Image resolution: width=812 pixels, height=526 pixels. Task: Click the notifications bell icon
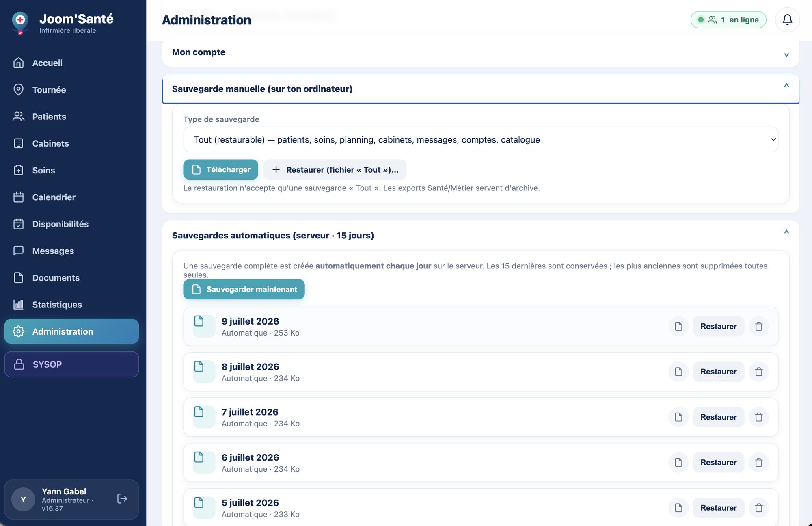(787, 19)
